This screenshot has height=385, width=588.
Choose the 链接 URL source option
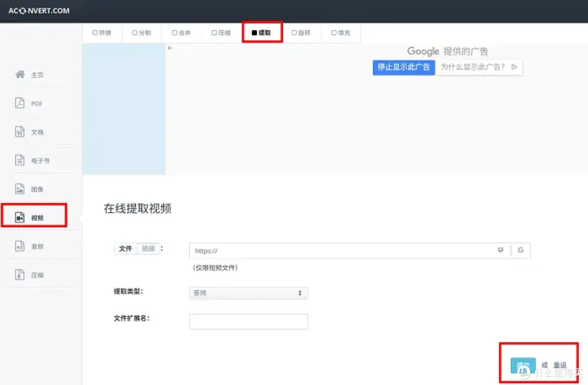tap(149, 249)
